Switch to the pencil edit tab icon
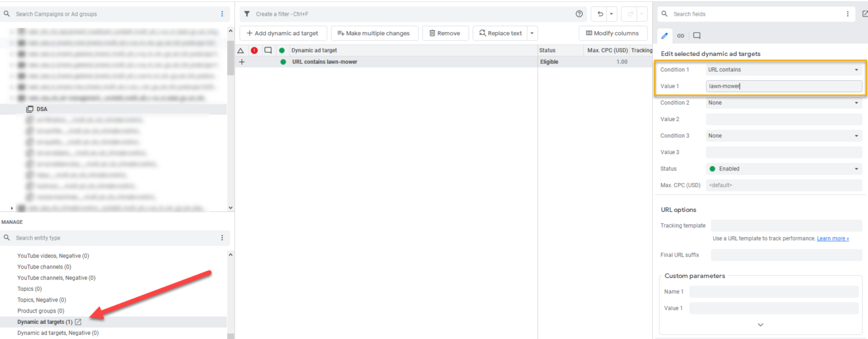Image resolution: width=868 pixels, height=339 pixels. 665,36
